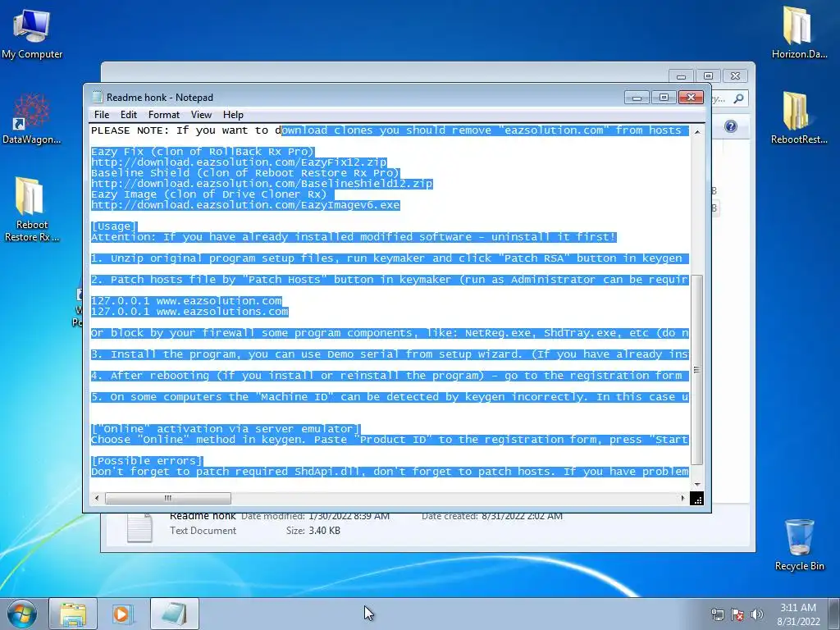Viewport: 840px width, 630px height.
Task: Click the EazyFix12.zip download URL line
Action: 239,162
